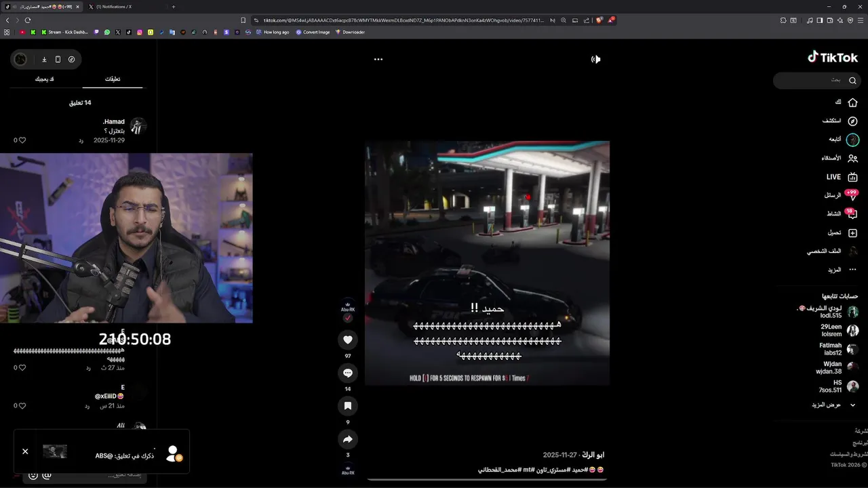This screenshot has height=488, width=868.
Task: Open profile avatar in top-left pill
Action: tap(21, 59)
